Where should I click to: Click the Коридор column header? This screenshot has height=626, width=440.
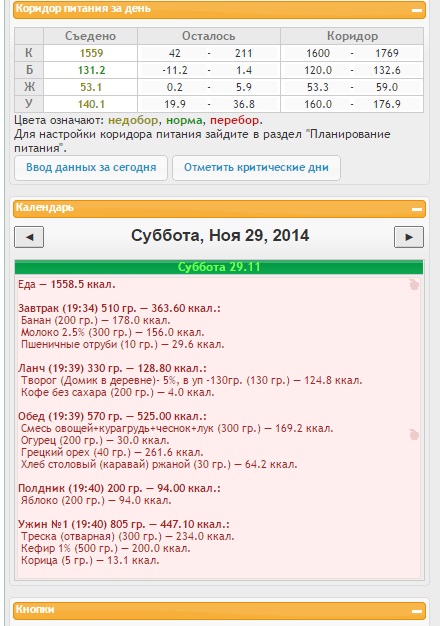pyautogui.click(x=352, y=36)
